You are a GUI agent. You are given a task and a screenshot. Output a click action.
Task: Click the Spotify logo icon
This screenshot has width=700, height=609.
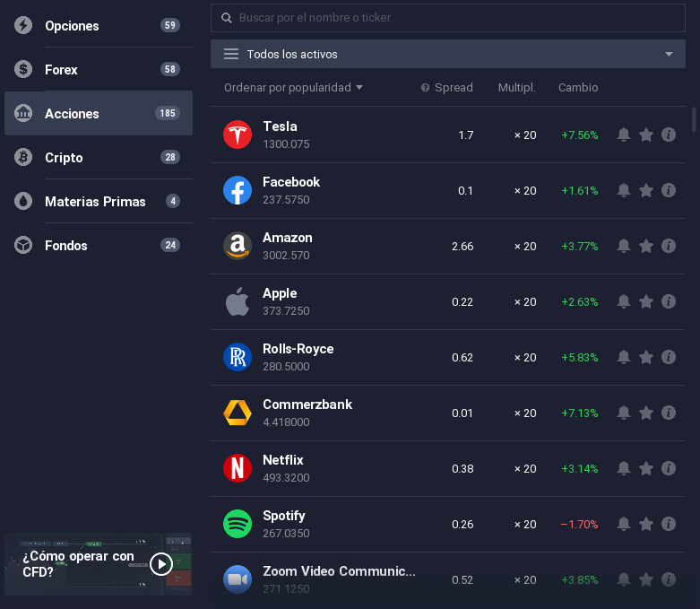coord(238,524)
